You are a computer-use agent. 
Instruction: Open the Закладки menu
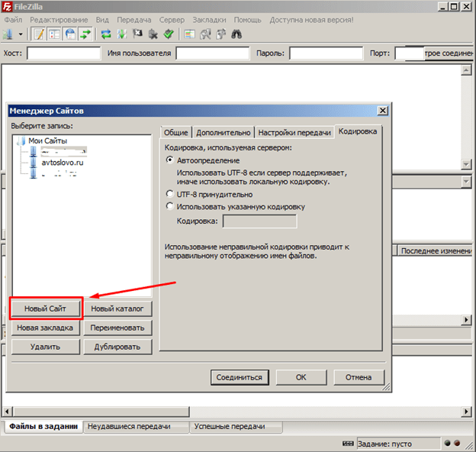click(x=209, y=20)
